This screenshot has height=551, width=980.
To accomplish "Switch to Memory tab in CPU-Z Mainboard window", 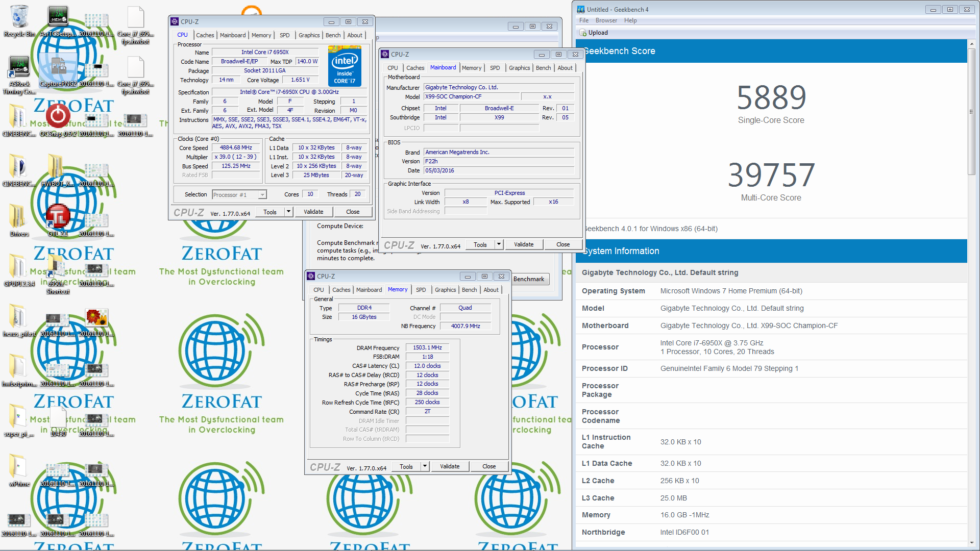I will point(471,68).
